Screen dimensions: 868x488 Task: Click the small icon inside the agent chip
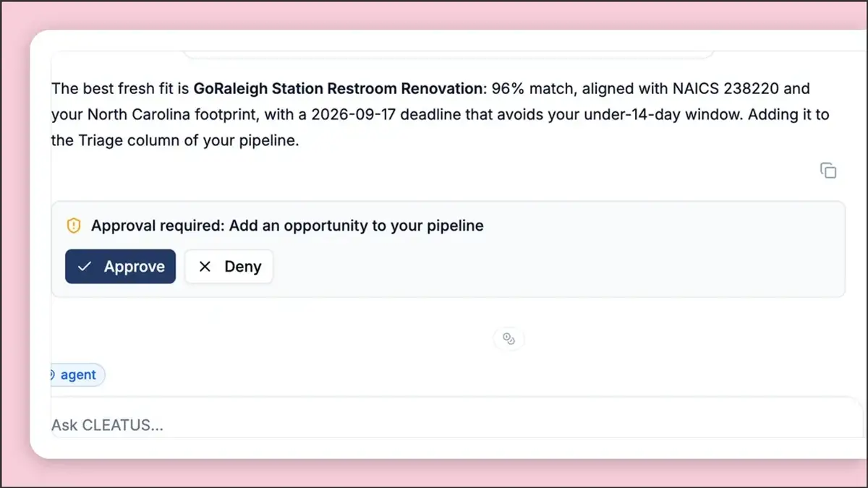click(51, 375)
